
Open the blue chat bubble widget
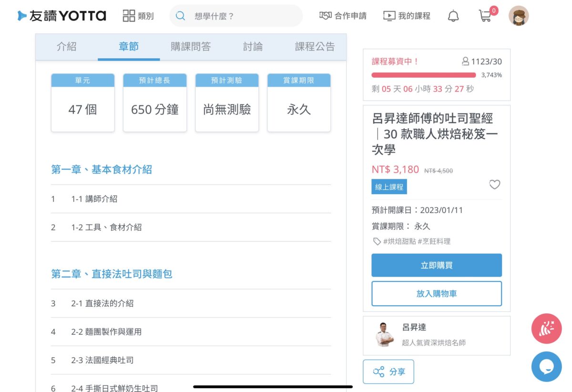click(x=547, y=366)
